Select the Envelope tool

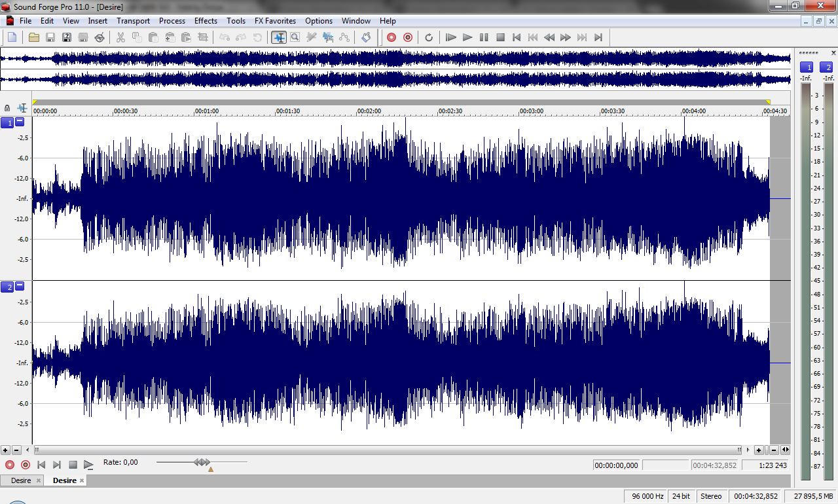[344, 37]
